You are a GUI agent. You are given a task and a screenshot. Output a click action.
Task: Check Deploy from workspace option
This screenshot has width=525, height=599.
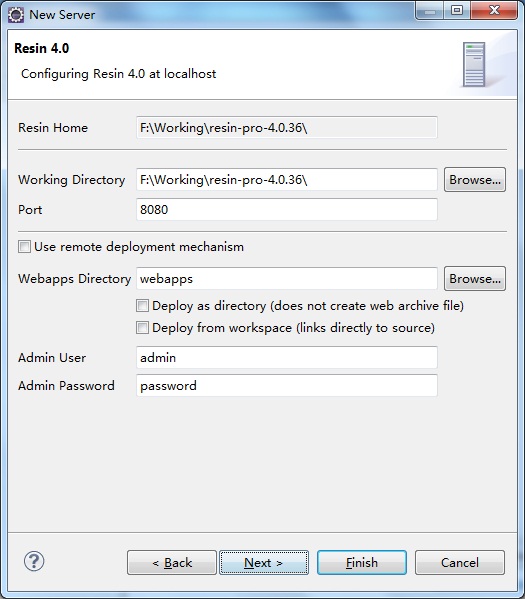coord(142,328)
